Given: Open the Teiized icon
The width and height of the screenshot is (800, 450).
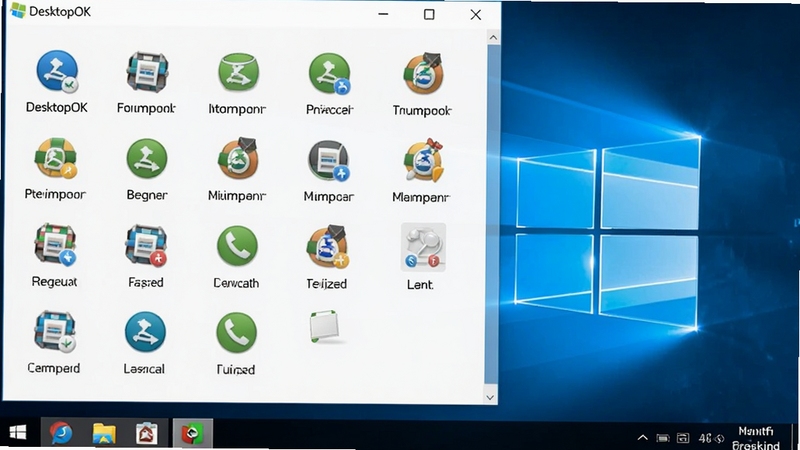Looking at the screenshot, I should (328, 247).
